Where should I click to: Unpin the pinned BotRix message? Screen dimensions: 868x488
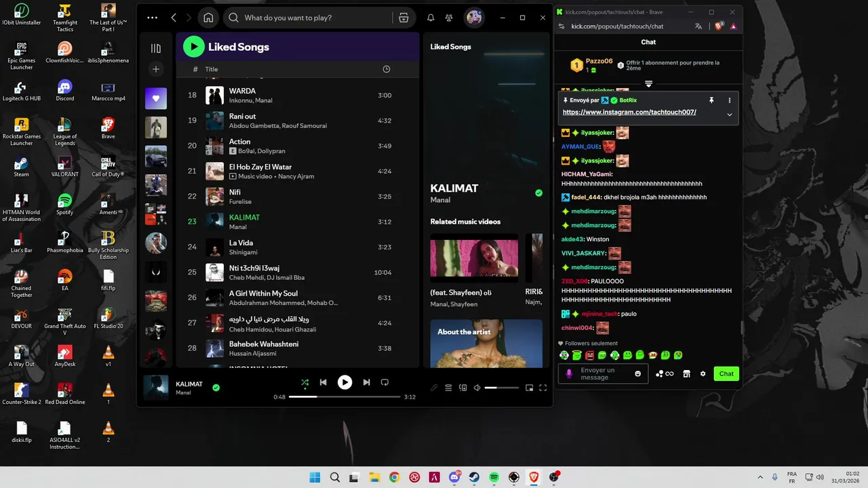(711, 100)
